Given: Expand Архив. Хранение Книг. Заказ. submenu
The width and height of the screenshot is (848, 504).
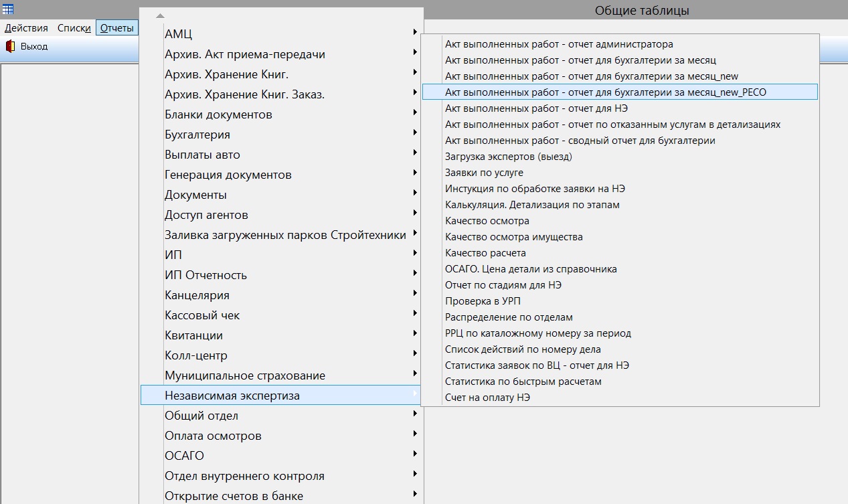Looking at the screenshot, I should click(282, 94).
